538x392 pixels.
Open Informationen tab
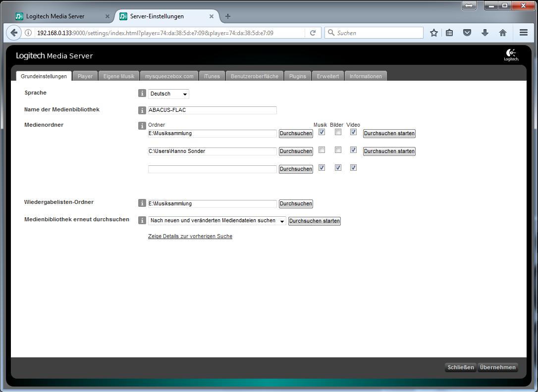coord(366,76)
